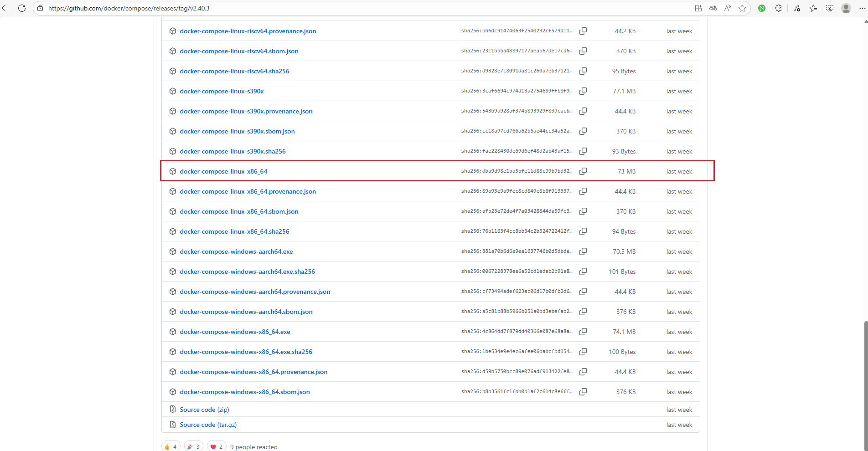Click the package icon beside docker-compose-linux-x86_64
Viewport: 868px width, 451px height.
point(173,171)
